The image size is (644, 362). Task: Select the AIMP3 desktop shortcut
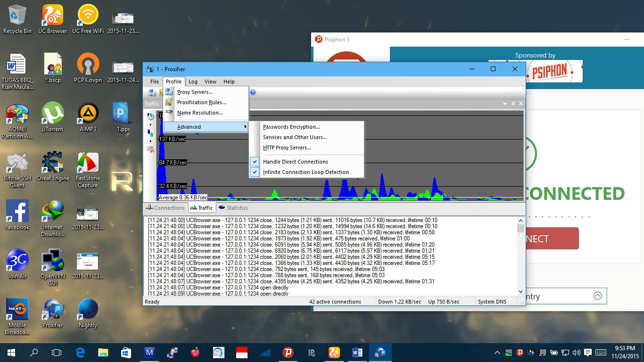point(88,117)
